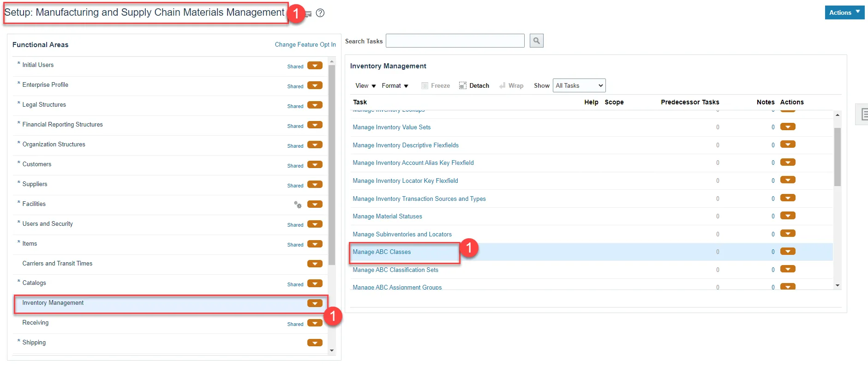Open the Format menu

(x=395, y=86)
